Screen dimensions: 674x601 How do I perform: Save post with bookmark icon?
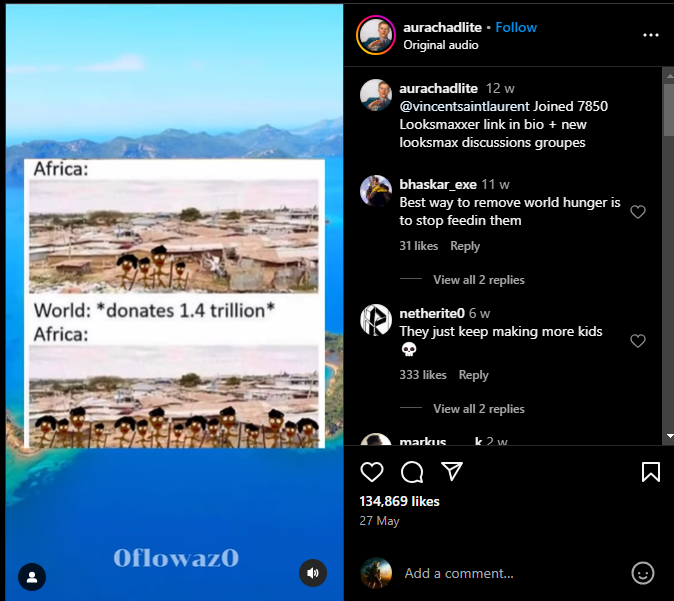pyautogui.click(x=651, y=472)
